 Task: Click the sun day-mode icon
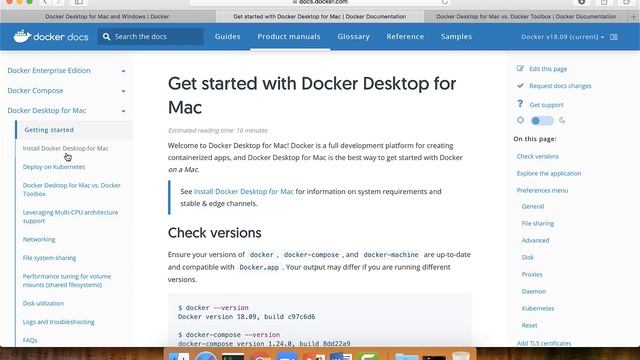[520, 120]
